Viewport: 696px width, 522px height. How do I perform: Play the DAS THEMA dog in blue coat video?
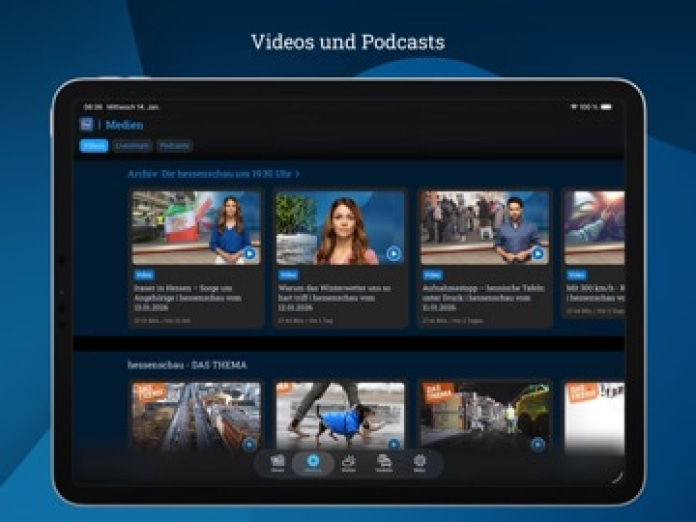click(393, 444)
